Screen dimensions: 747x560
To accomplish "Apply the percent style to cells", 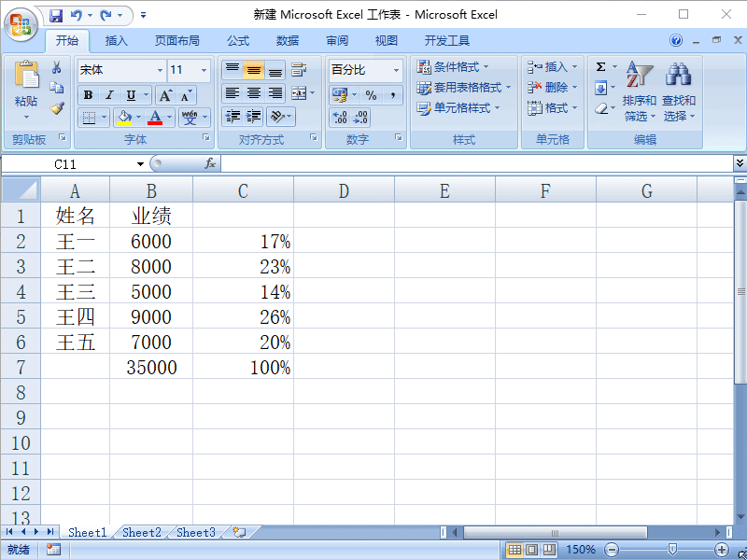I will point(373,94).
